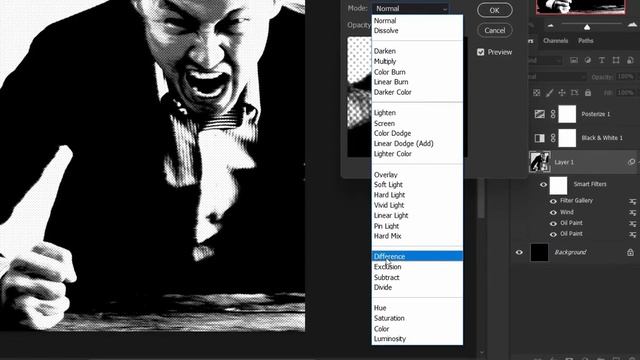640x360 pixels.
Task: Filter layers by adjustment layers icon
Action: pos(588,60)
